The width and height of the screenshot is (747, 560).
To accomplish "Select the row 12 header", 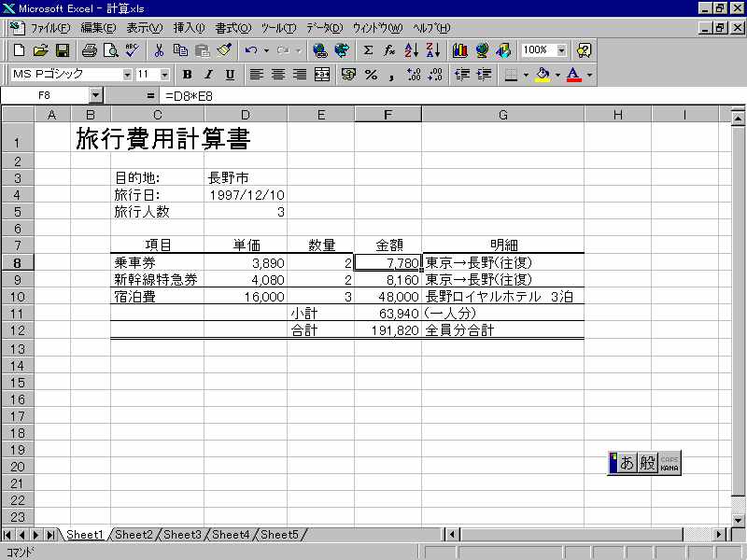I will [x=18, y=330].
